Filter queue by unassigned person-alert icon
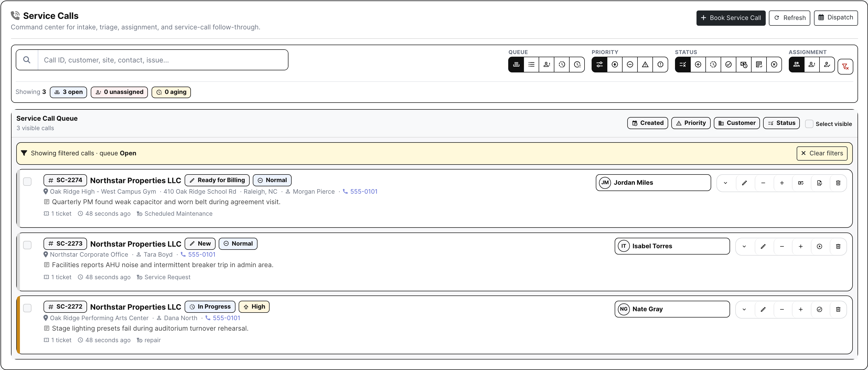 pyautogui.click(x=546, y=64)
